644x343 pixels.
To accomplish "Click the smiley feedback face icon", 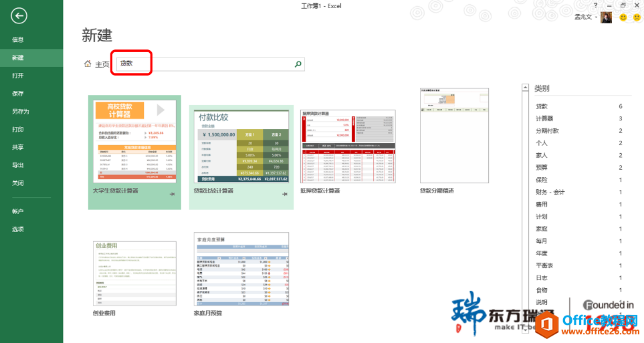I will [623, 17].
